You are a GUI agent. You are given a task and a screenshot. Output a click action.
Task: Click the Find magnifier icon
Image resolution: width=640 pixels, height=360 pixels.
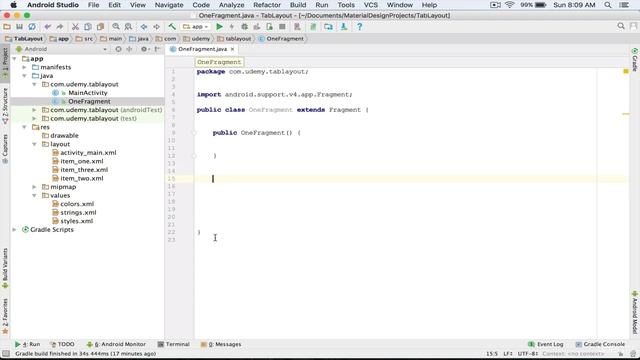[x=116, y=27]
